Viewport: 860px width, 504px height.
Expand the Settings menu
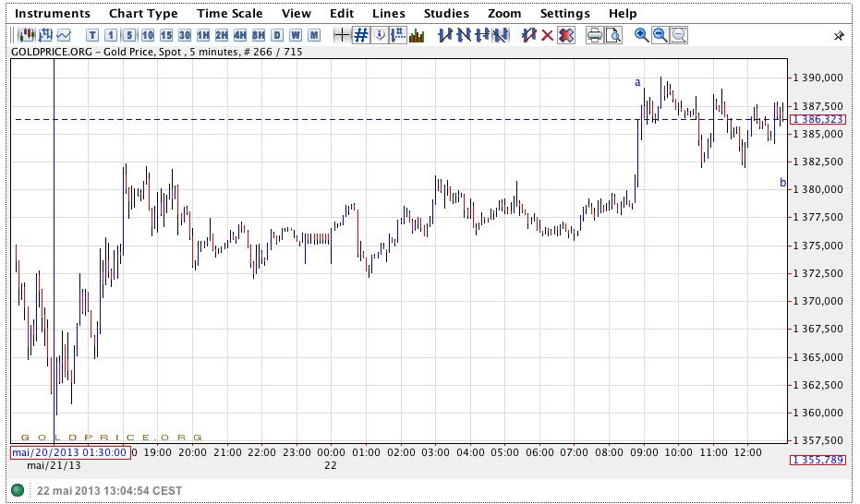(x=564, y=13)
